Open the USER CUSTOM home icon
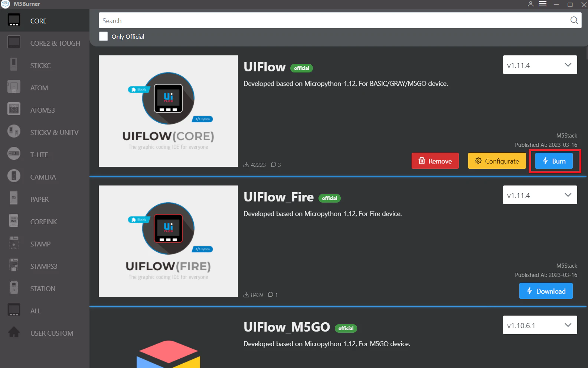 point(14,332)
